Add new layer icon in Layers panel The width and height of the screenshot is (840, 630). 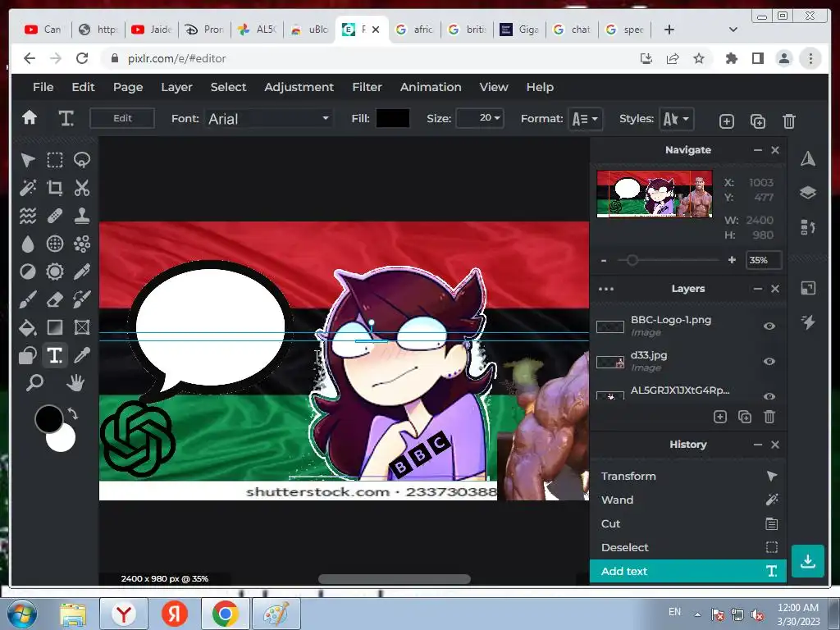(720, 417)
